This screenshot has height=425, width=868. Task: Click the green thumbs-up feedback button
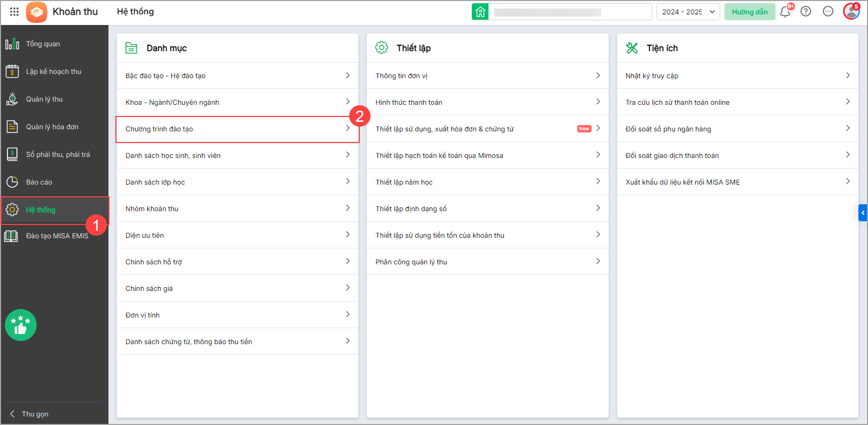tap(21, 325)
